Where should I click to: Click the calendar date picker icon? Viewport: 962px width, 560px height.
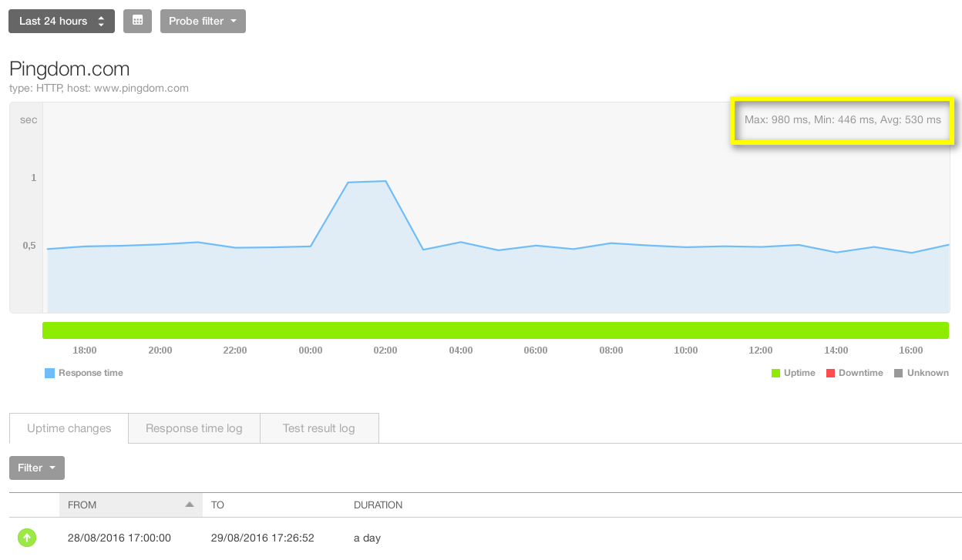click(137, 21)
